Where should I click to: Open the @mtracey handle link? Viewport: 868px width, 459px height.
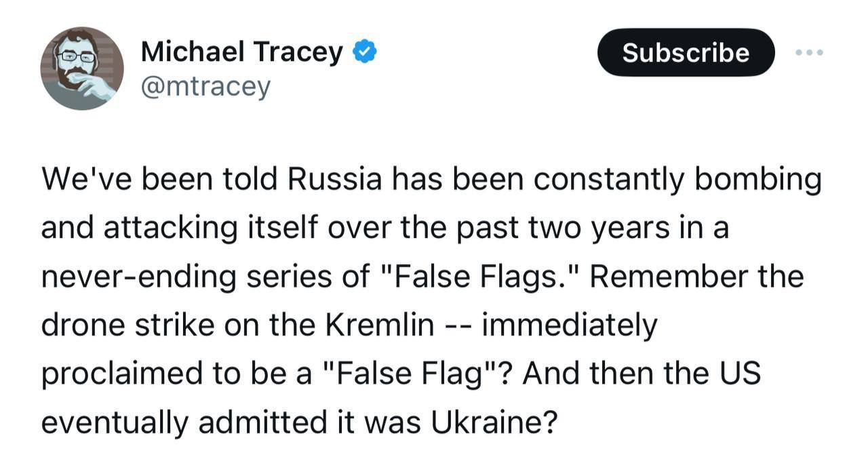click(205, 87)
